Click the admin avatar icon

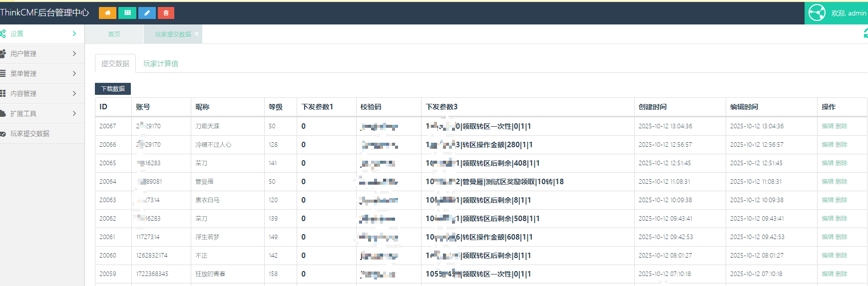click(x=817, y=13)
